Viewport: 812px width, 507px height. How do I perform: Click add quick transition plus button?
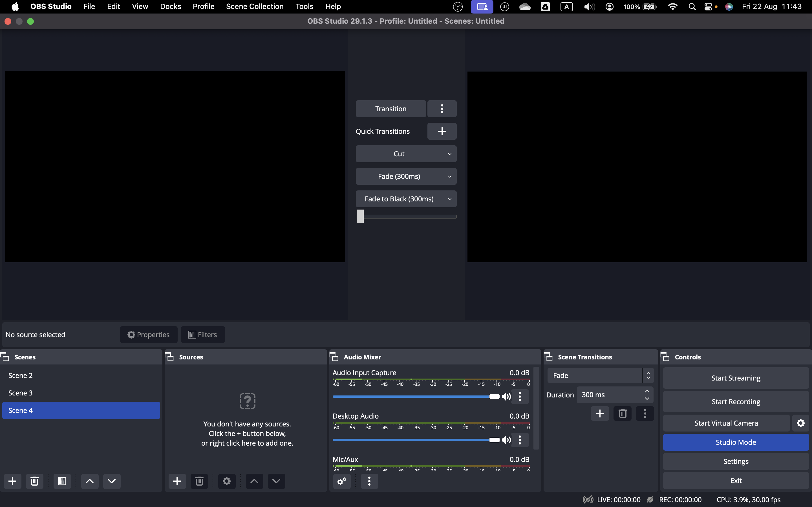coord(442,131)
